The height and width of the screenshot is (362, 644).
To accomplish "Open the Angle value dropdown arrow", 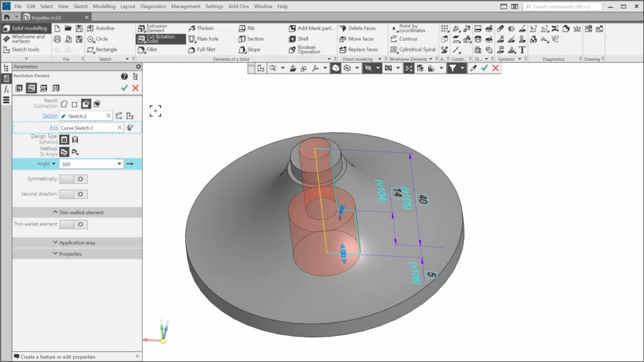I will 119,164.
